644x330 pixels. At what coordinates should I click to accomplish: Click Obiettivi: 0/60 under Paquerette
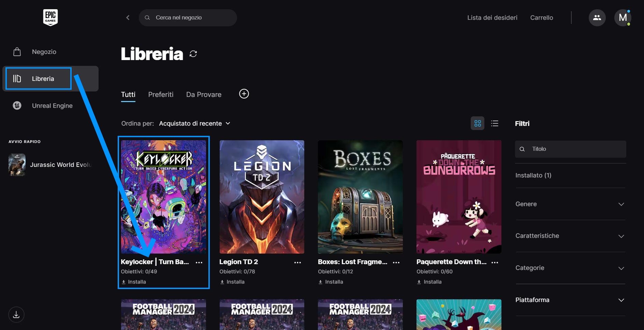click(435, 272)
